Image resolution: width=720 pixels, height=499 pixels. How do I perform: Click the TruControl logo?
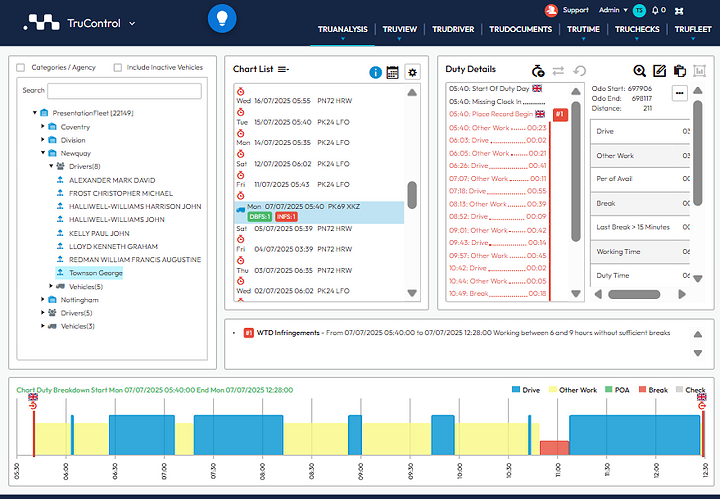coord(42,22)
